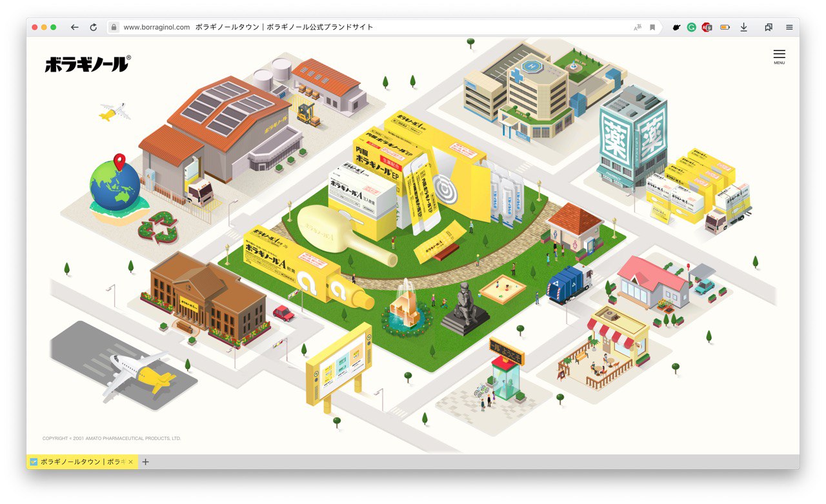This screenshot has width=826, height=504.
Task: Click the red car on the road
Action: [x=283, y=314]
